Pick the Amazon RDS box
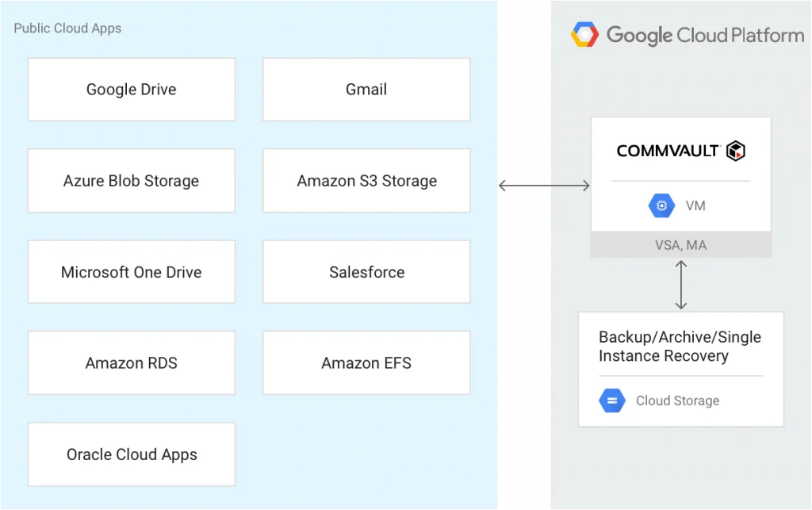This screenshot has width=812, height=510. 132,363
